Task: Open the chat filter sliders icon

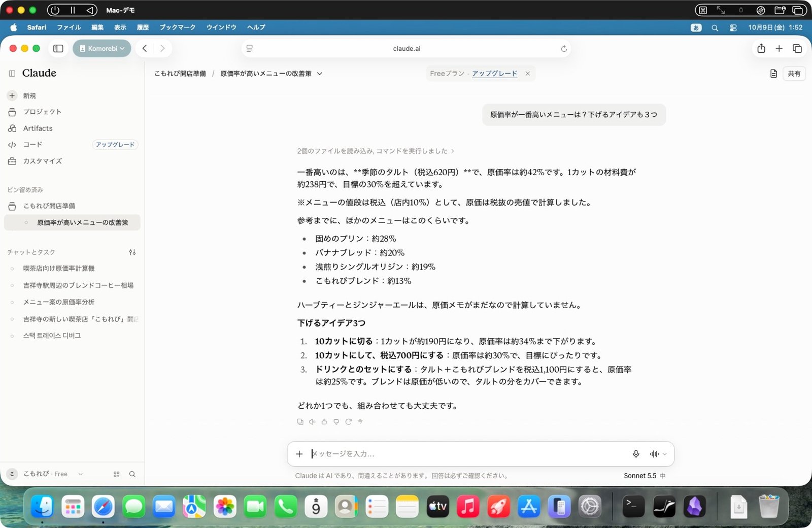Action: click(132, 252)
